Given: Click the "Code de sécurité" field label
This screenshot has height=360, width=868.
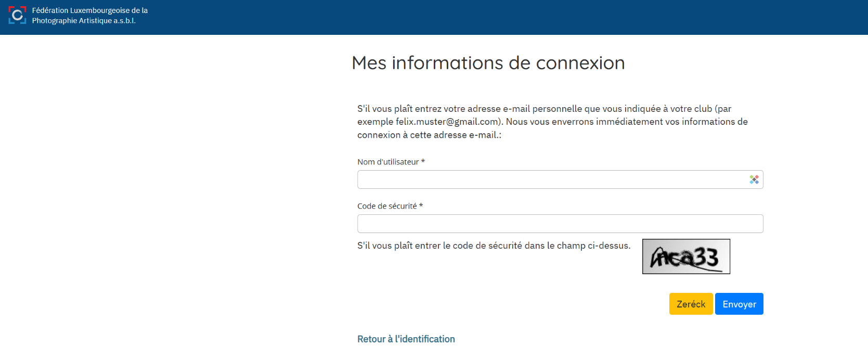Looking at the screenshot, I should [x=386, y=206].
